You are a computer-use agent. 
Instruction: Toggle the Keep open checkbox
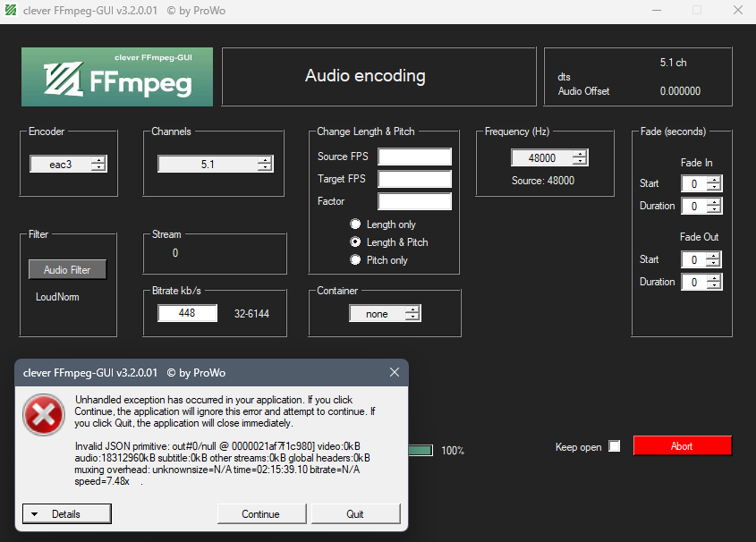[x=615, y=446]
